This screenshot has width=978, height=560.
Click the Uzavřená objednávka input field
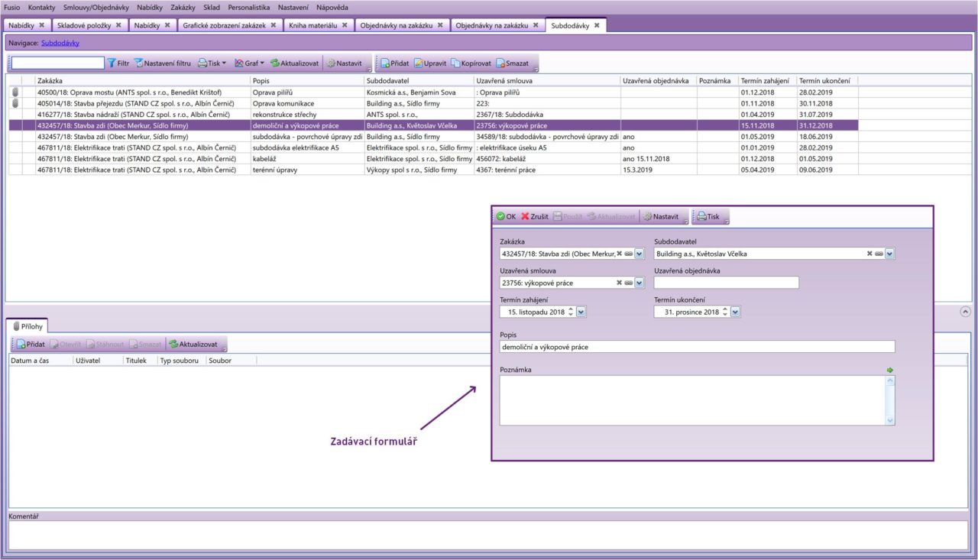727,283
